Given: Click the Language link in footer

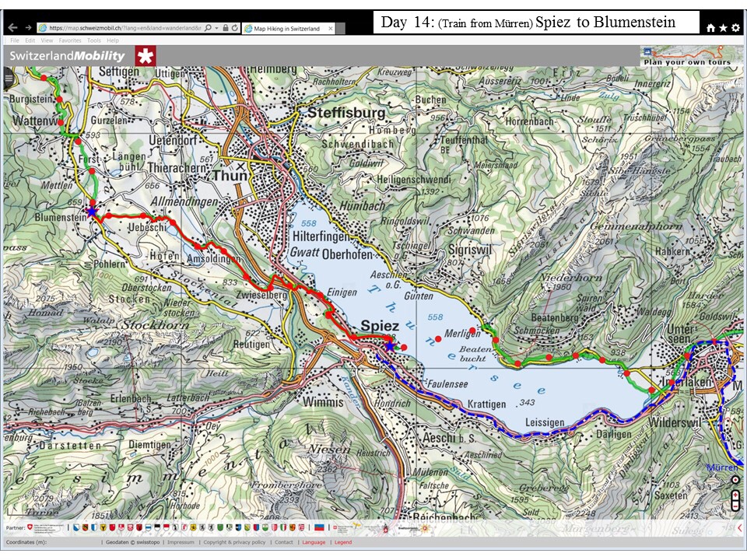Looking at the screenshot, I should 314,542.
